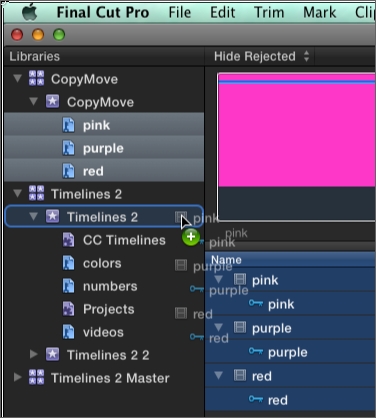Collapse the Timelines 2 library triangle
The width and height of the screenshot is (376, 418).
point(17,194)
